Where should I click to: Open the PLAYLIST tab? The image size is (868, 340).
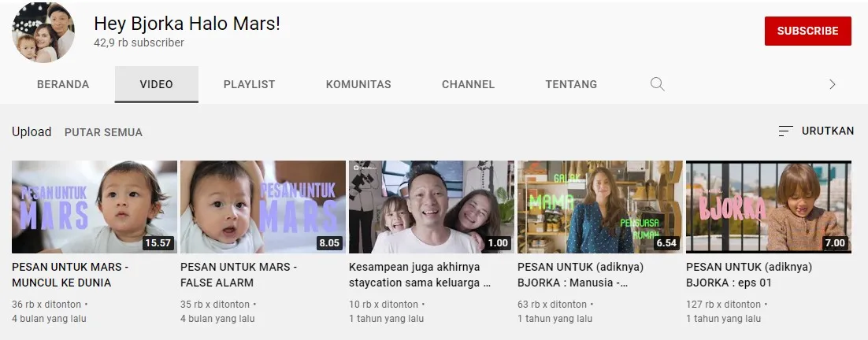[x=249, y=84]
